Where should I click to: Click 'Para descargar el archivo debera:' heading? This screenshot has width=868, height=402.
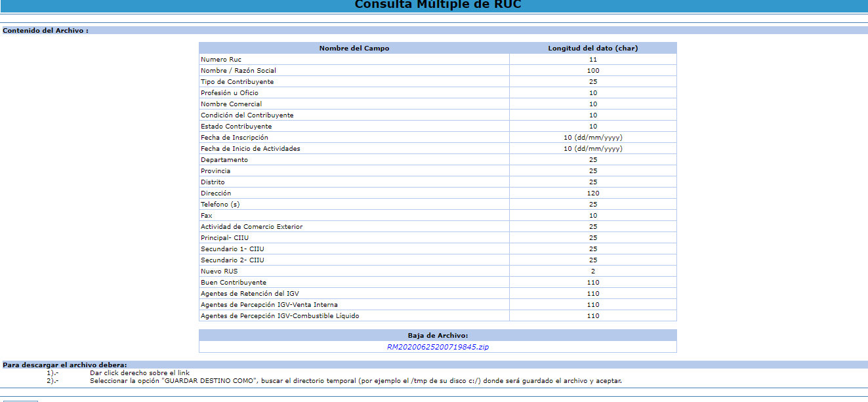click(65, 365)
